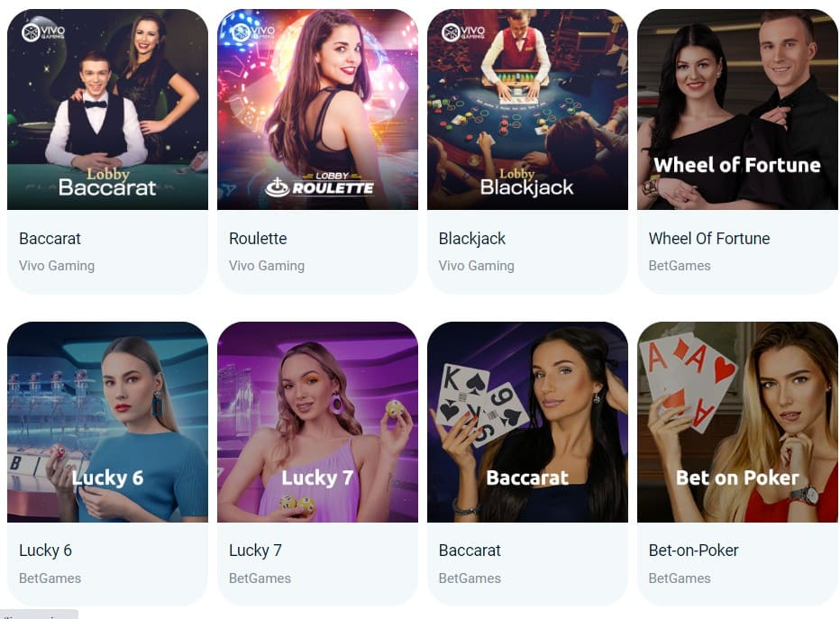Open the Lobby Blackjack game image
The height and width of the screenshot is (619, 840).
[527, 109]
